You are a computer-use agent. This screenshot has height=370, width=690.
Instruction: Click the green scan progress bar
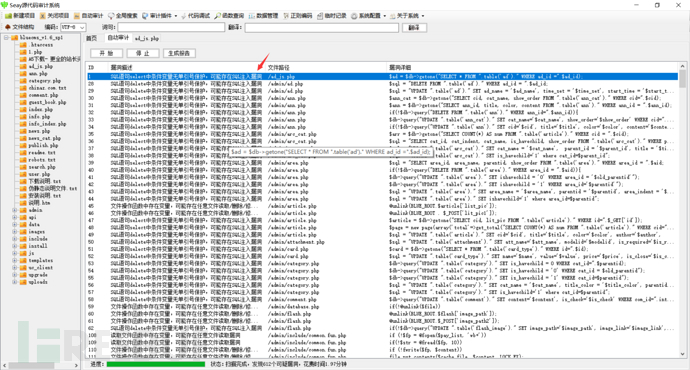156,364
